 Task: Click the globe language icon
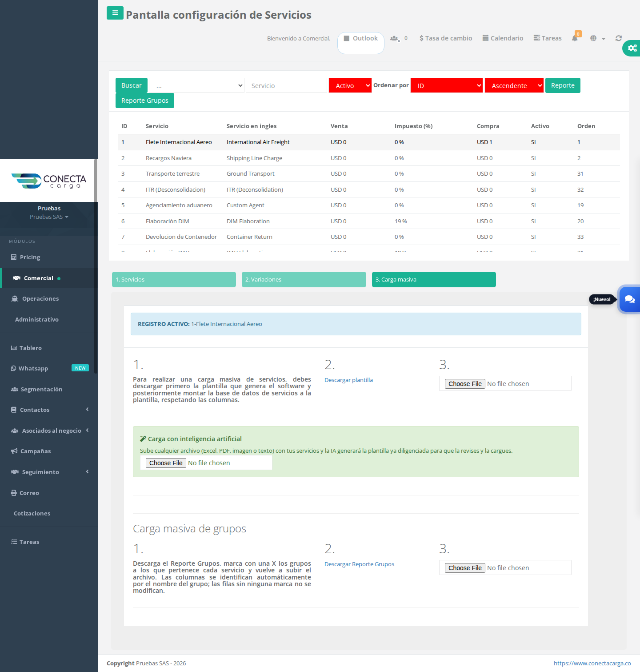coord(593,38)
